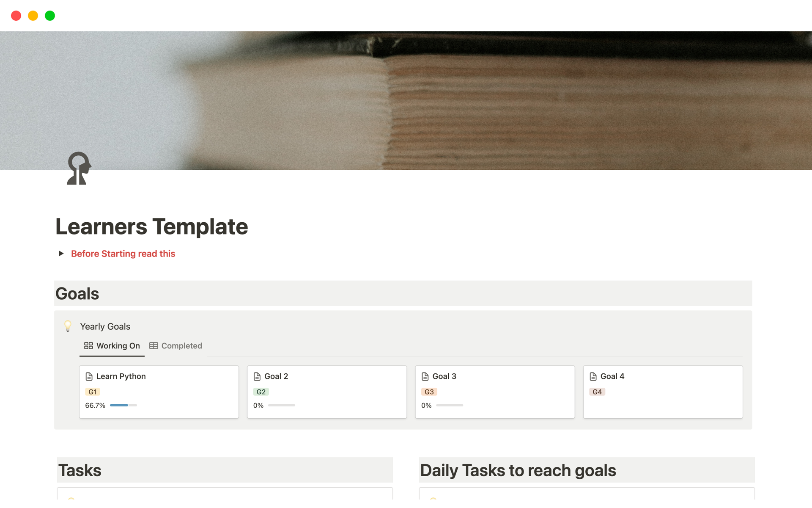Click the Learners Template page title
Image resolution: width=812 pixels, height=508 pixels.
tap(151, 226)
